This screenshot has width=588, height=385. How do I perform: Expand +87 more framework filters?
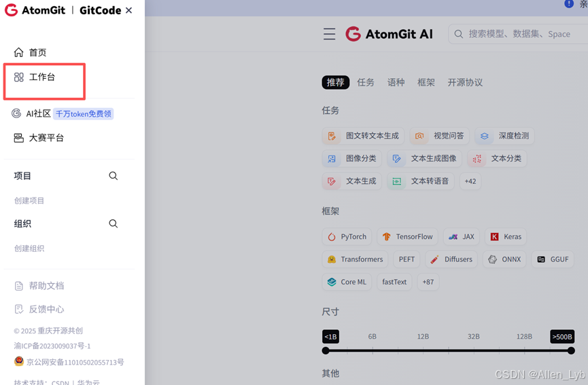click(x=428, y=282)
